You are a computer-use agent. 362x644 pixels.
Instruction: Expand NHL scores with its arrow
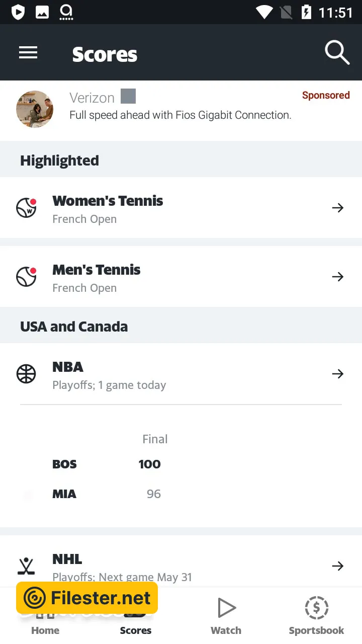[338, 566]
